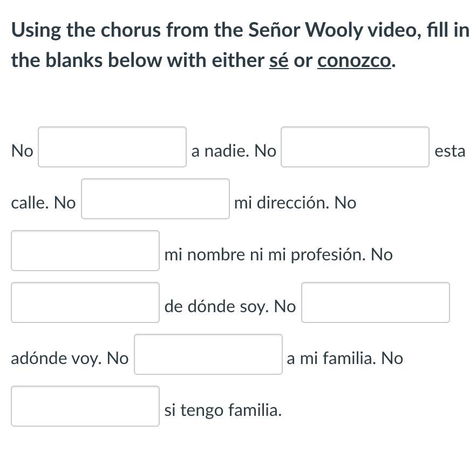Click the text "calle. No"

(x=43, y=203)
